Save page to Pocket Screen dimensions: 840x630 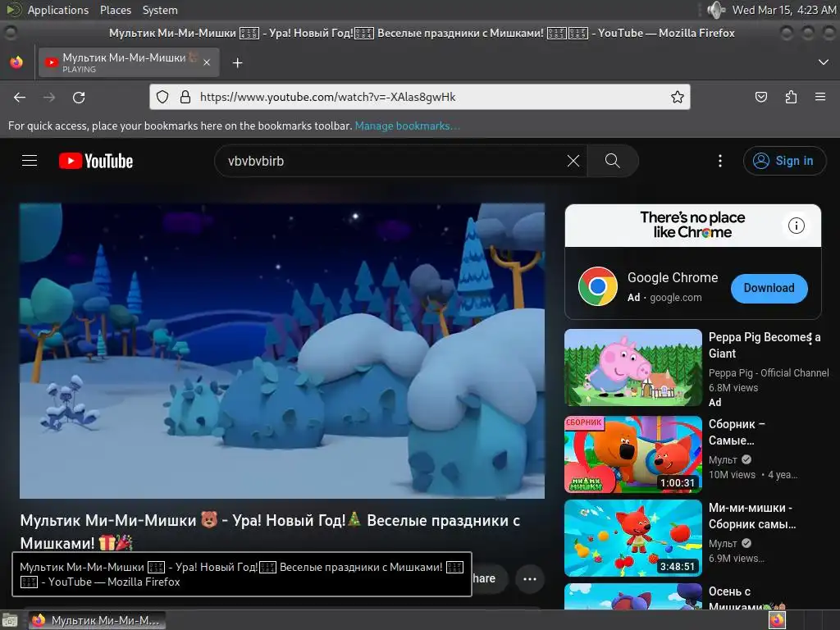click(760, 97)
